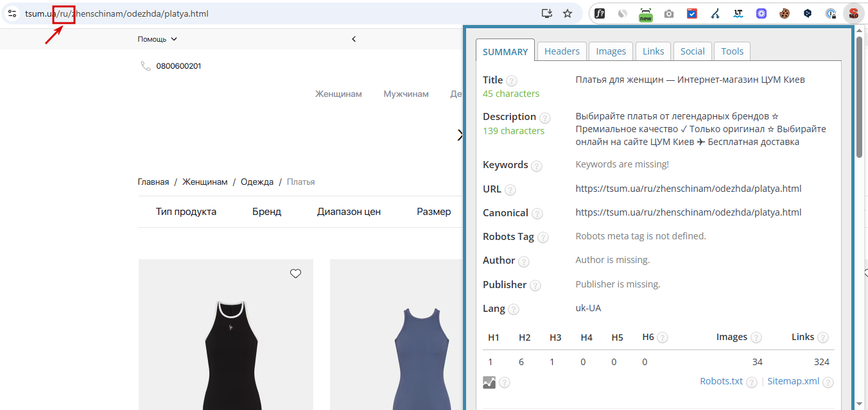Open the Диапазон цен filter
Viewport: 868px width, 410px height.
pyautogui.click(x=349, y=212)
